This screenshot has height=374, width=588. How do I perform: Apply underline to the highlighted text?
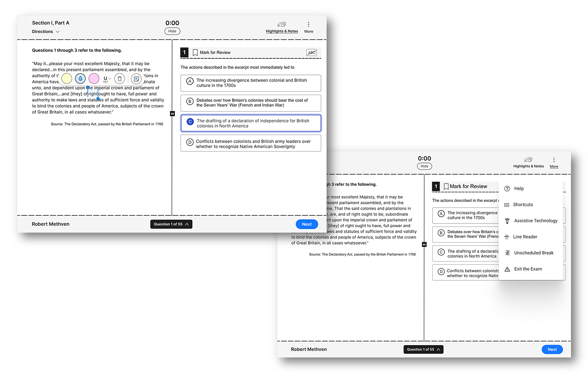(105, 78)
